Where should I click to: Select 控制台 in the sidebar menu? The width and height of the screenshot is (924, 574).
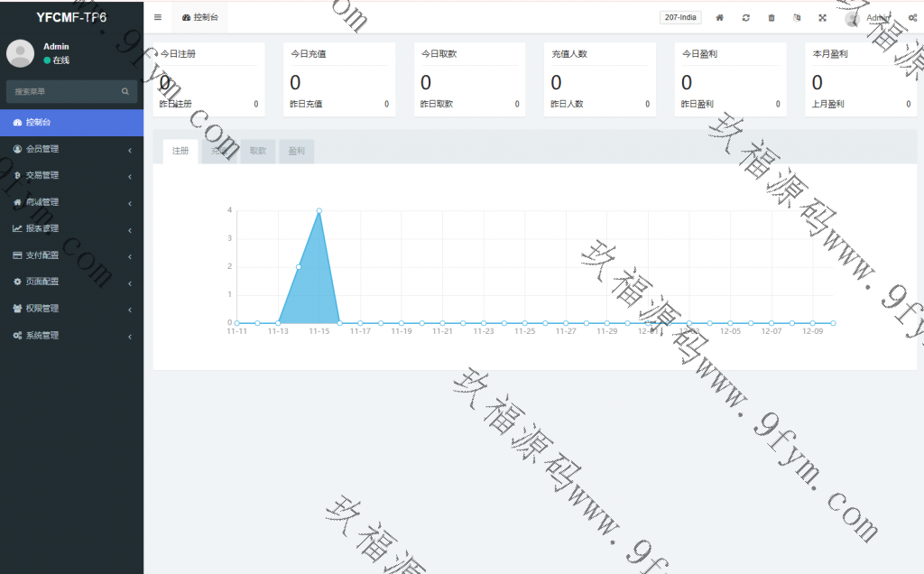click(71, 122)
